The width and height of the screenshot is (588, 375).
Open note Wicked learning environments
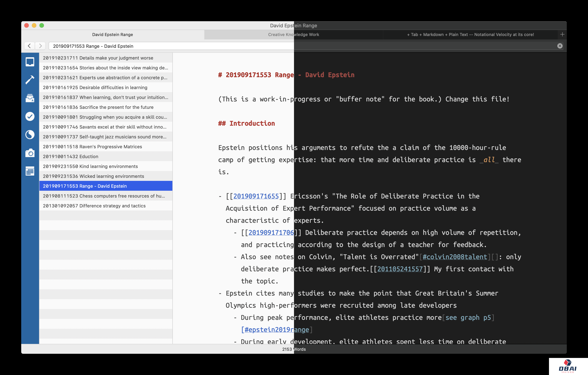tap(106, 176)
